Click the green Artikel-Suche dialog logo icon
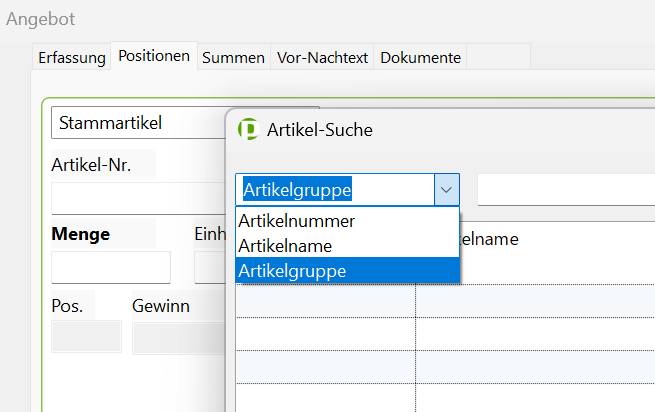655x412 pixels. coord(247,129)
